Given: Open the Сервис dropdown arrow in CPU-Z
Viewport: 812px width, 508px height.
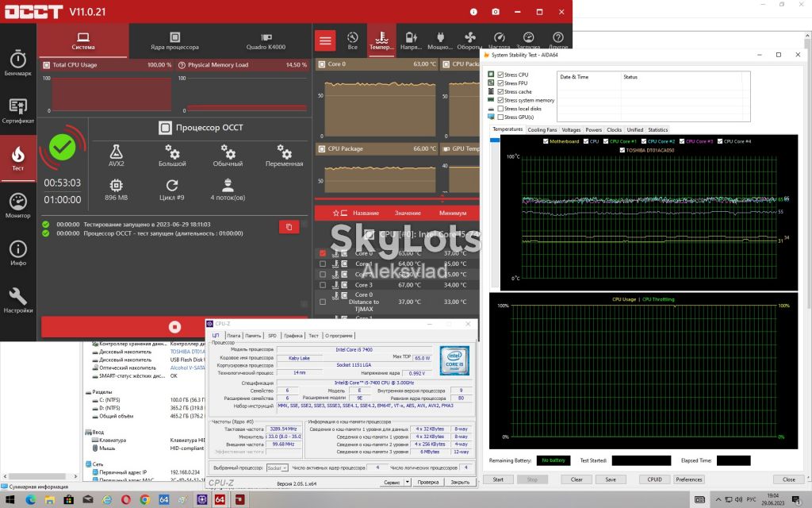Looking at the screenshot, I should click(408, 482).
